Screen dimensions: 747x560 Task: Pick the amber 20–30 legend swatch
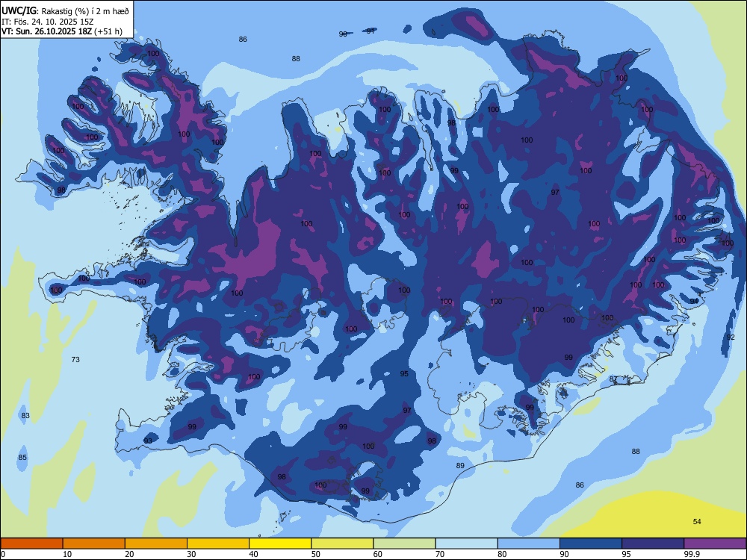[156, 544]
